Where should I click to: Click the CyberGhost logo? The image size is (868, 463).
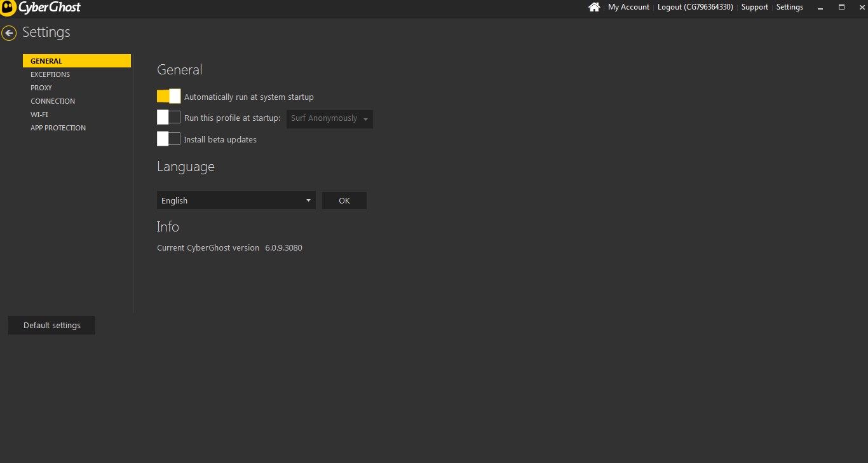41,8
